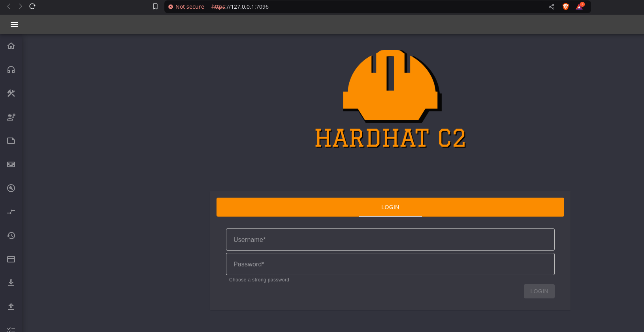
Task: Open the history clock sidebar icon
Action: coord(11,236)
